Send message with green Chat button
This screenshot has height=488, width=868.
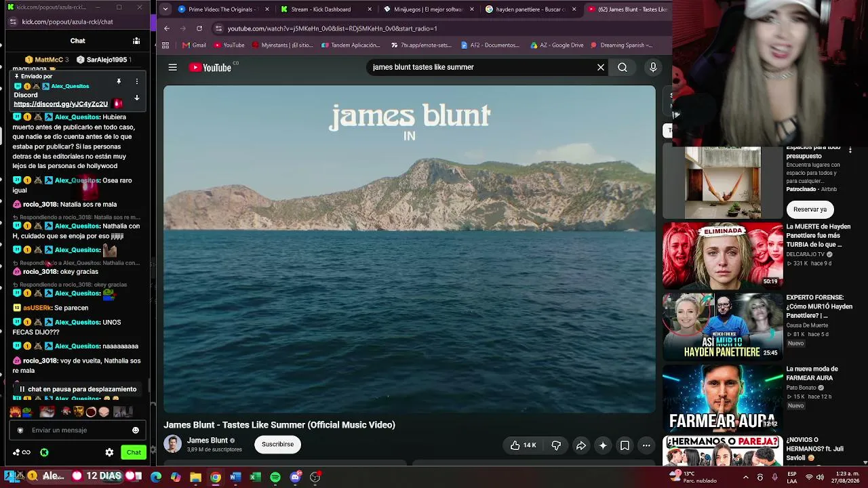pos(134,452)
